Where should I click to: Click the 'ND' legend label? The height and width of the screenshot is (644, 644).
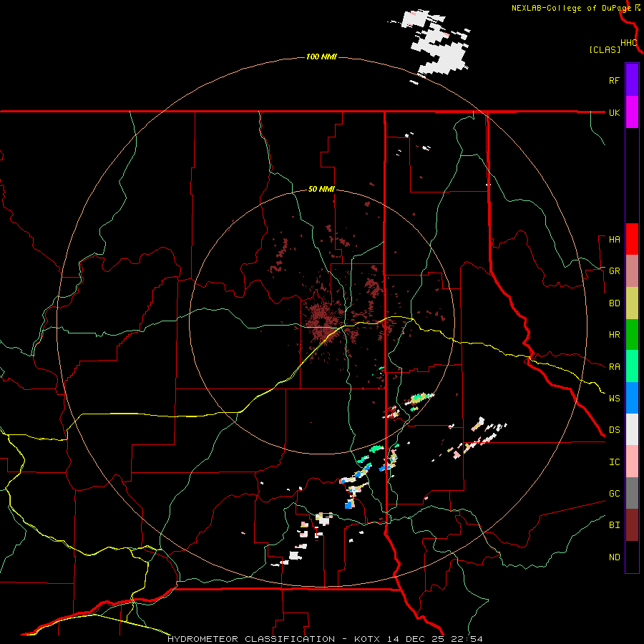click(615, 557)
